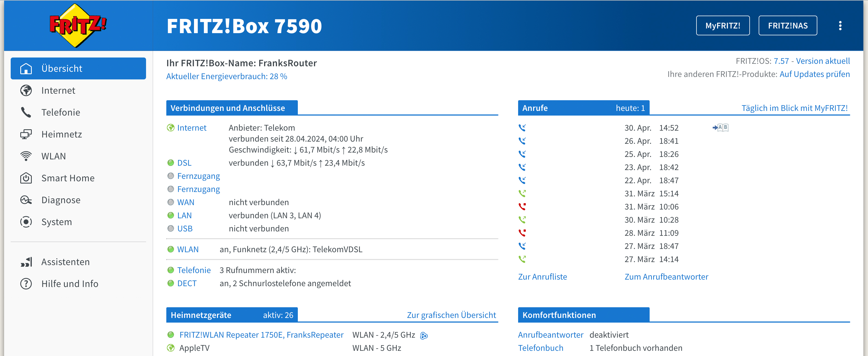Click incoming call icon for 30. Apr.
The width and height of the screenshot is (868, 356).
pyautogui.click(x=522, y=128)
